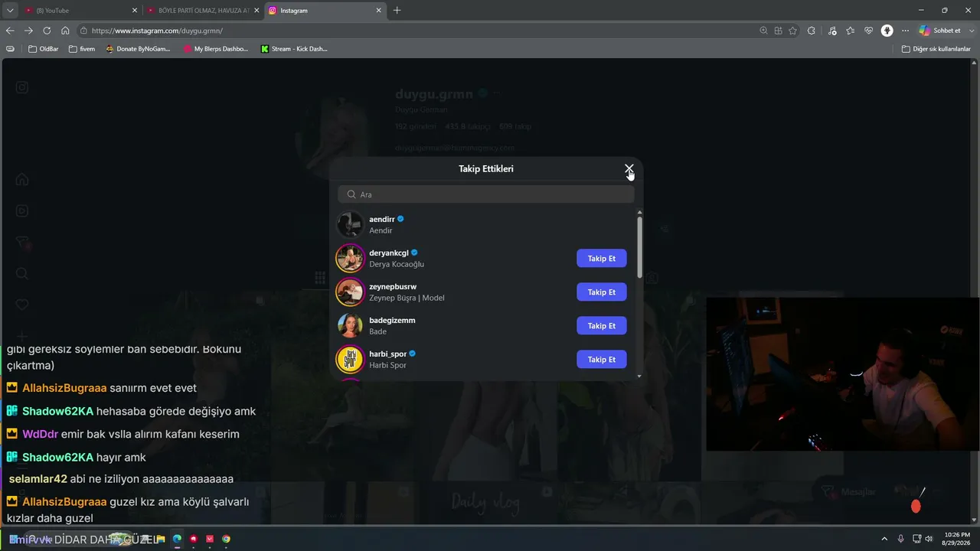Open the harbi_spor username link

tap(388, 354)
